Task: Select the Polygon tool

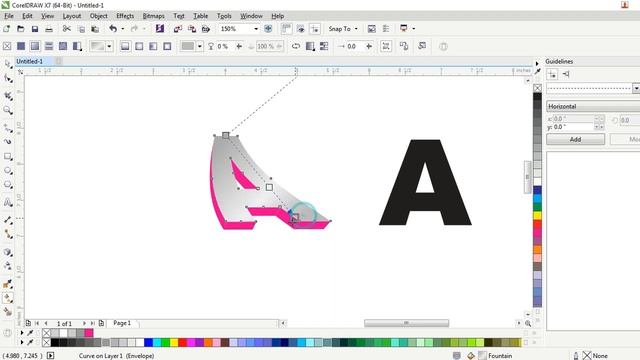Action: (x=8, y=184)
